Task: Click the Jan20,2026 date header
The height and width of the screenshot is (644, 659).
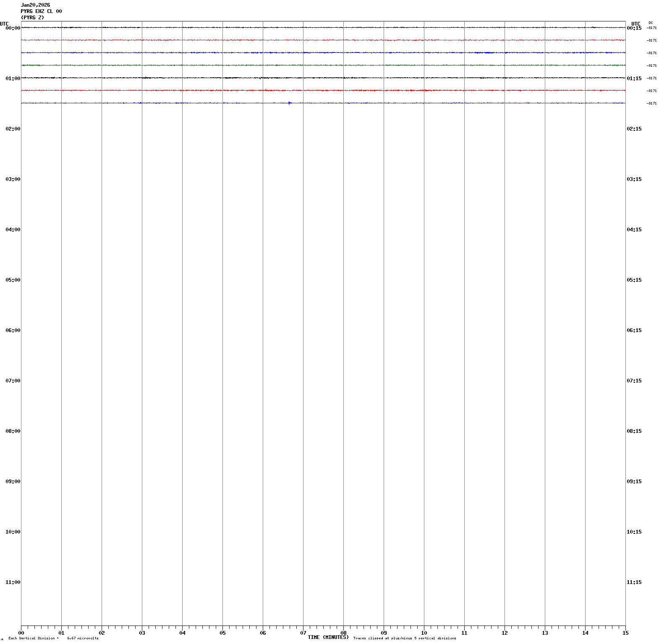Action: pos(35,5)
